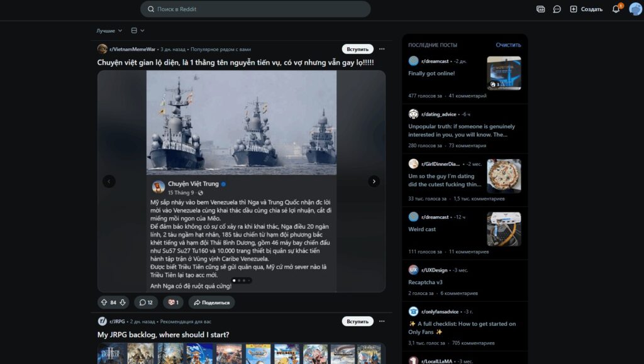644x364 pixels.
Task: Click 'Рекомендация для вас' label
Action: (x=186, y=322)
